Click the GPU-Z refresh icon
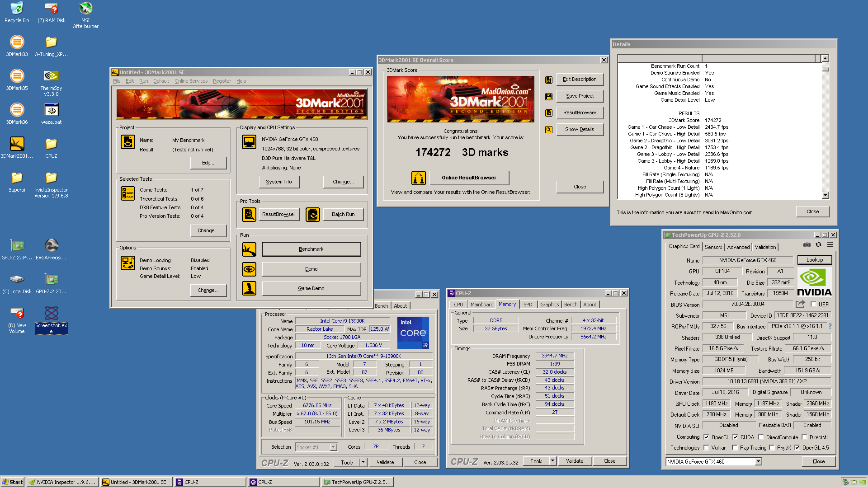The height and width of the screenshot is (488, 868). (818, 245)
